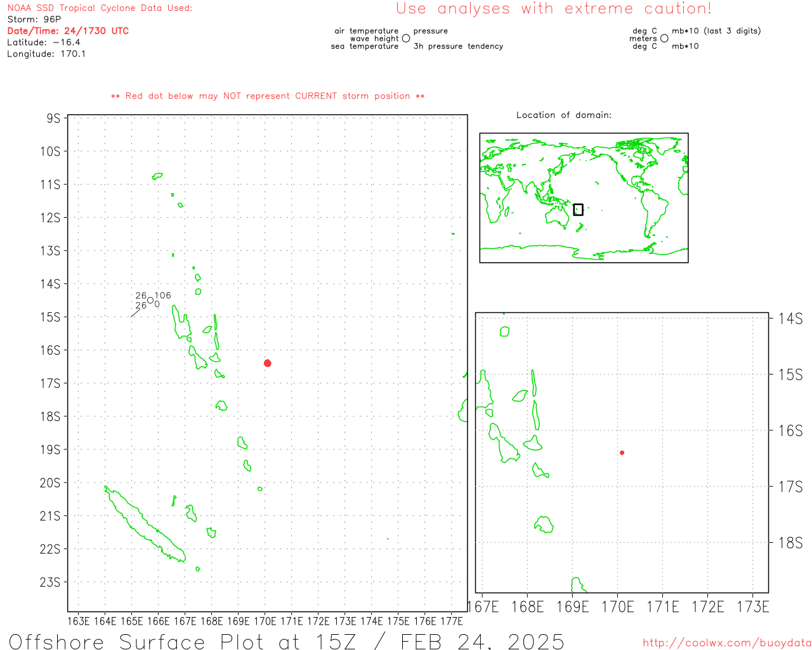Click 'pressure' legend label
The width and height of the screenshot is (812, 650).
click(431, 31)
